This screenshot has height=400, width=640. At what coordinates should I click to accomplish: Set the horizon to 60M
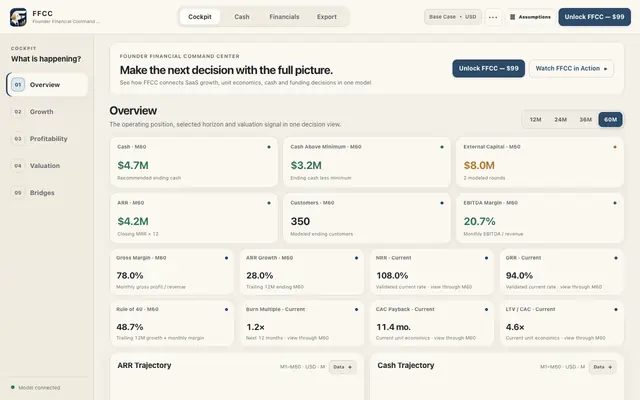click(x=610, y=120)
